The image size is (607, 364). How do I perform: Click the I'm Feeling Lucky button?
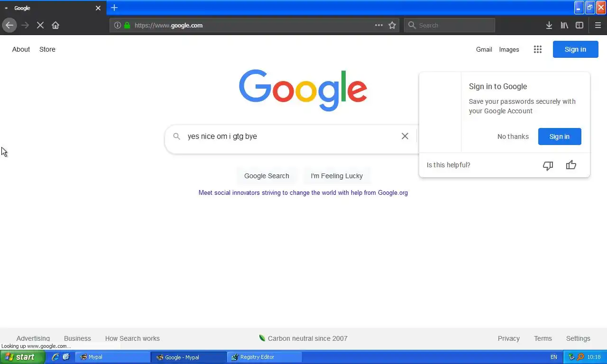pos(337,176)
